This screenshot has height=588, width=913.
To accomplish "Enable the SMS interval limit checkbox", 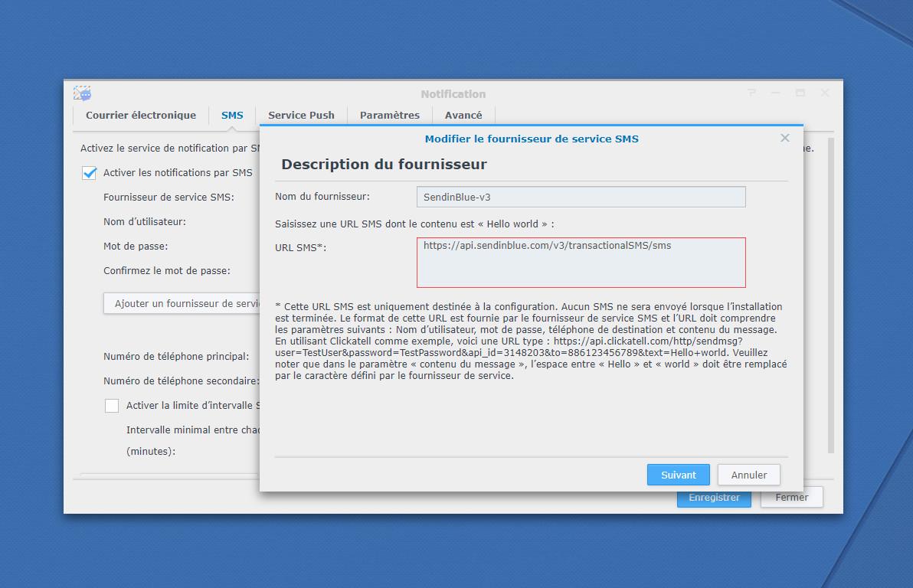I will [x=112, y=406].
